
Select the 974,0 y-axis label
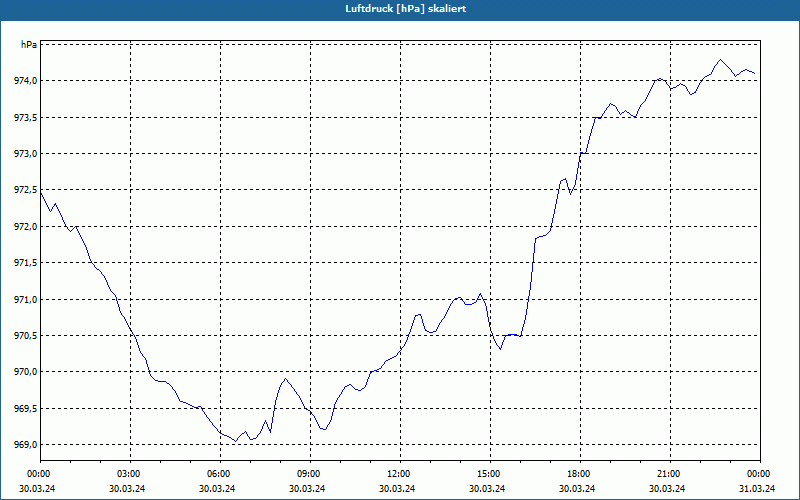point(24,81)
